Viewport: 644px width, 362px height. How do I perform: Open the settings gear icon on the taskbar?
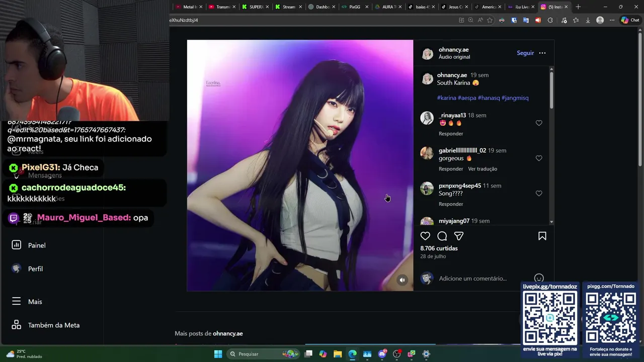(x=426, y=354)
